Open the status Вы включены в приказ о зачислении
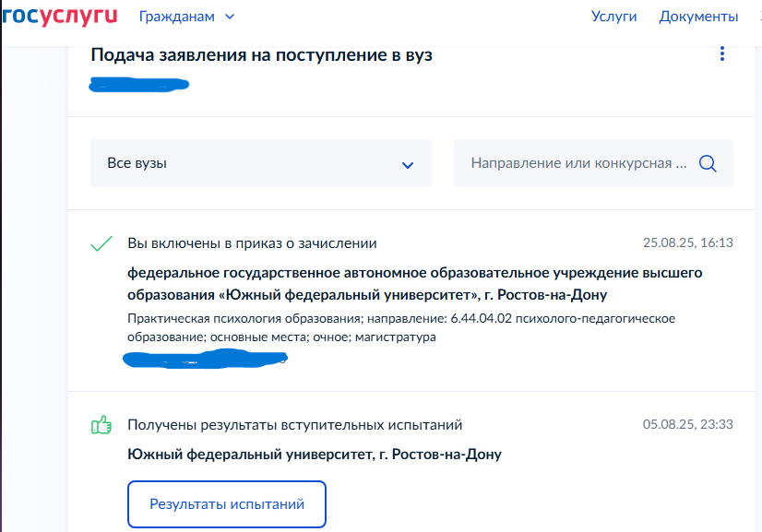 click(252, 243)
